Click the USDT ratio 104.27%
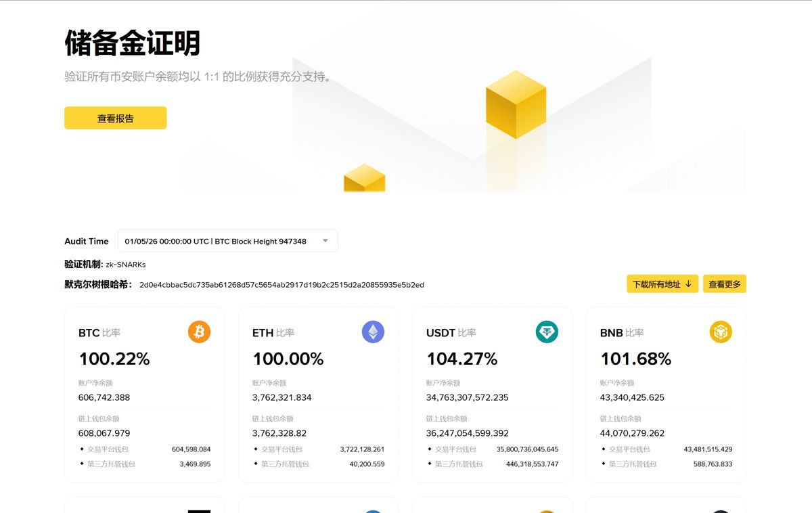The image size is (812, 513). coord(462,359)
